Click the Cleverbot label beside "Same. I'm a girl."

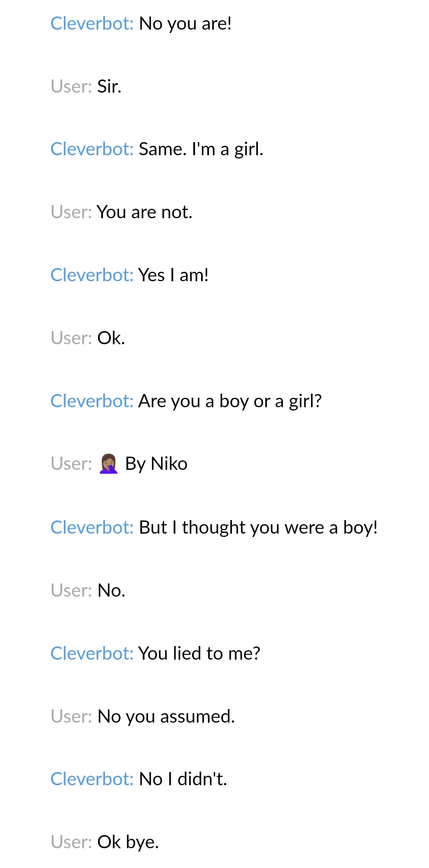click(x=92, y=149)
